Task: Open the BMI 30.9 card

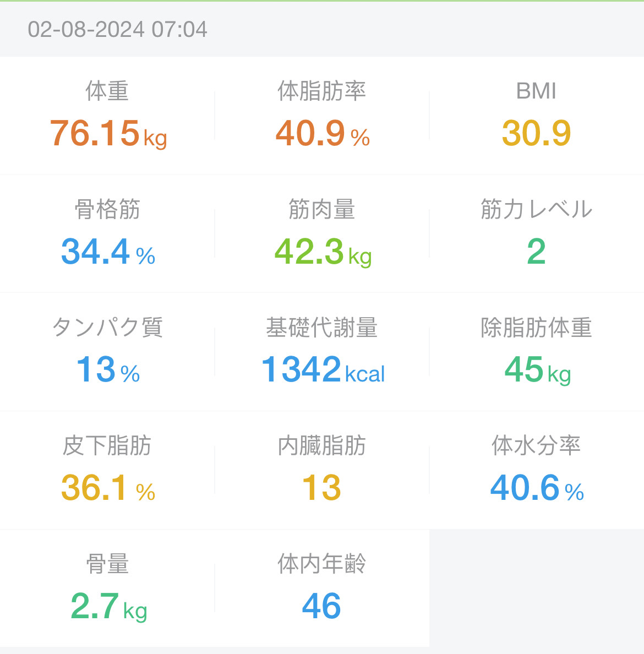Action: 537,116
